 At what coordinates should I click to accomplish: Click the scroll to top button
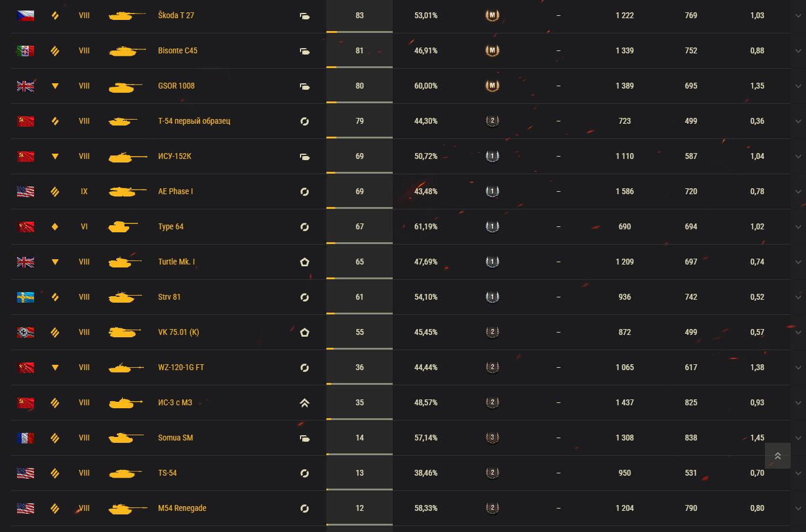(x=777, y=456)
